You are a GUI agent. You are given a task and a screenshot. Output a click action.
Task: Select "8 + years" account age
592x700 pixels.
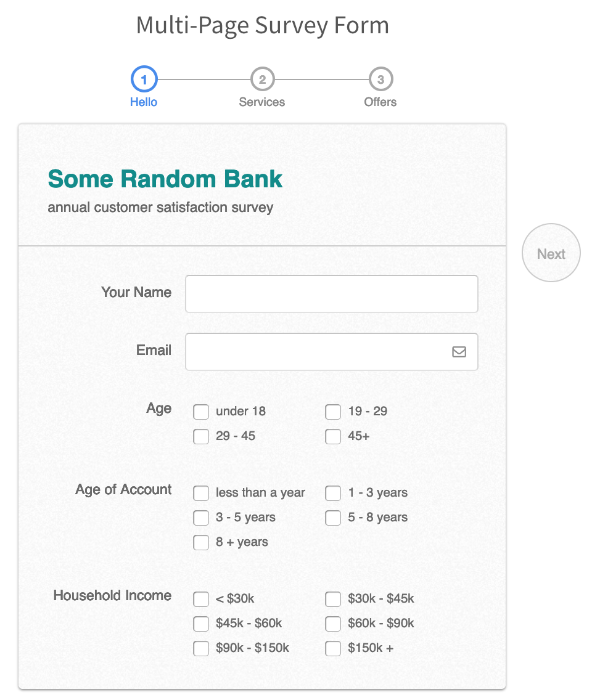pos(201,542)
